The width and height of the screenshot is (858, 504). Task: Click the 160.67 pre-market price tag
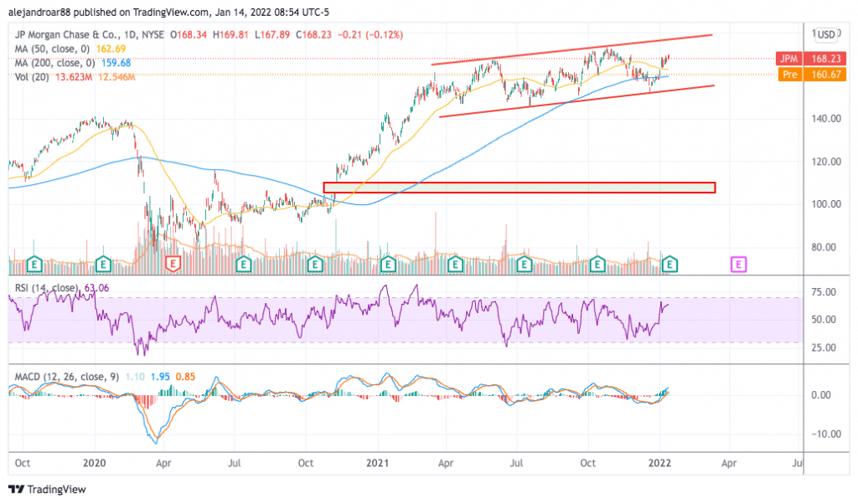tap(825, 75)
